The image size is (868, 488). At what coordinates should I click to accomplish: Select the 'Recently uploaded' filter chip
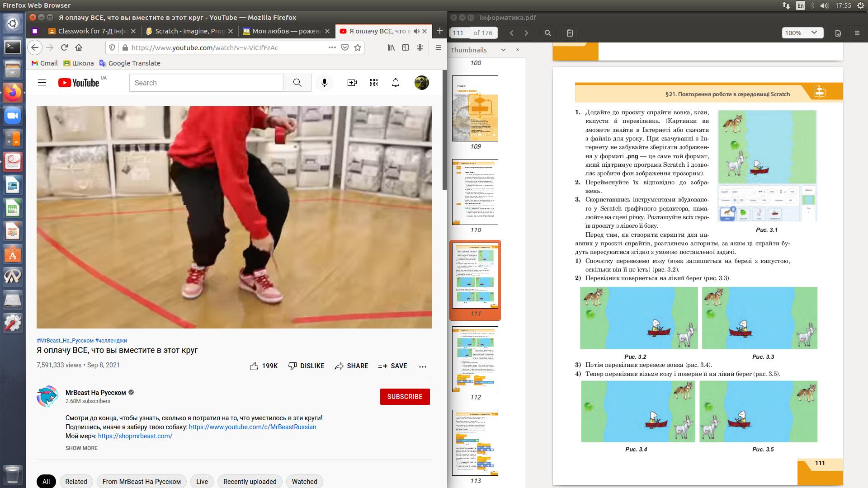250,481
